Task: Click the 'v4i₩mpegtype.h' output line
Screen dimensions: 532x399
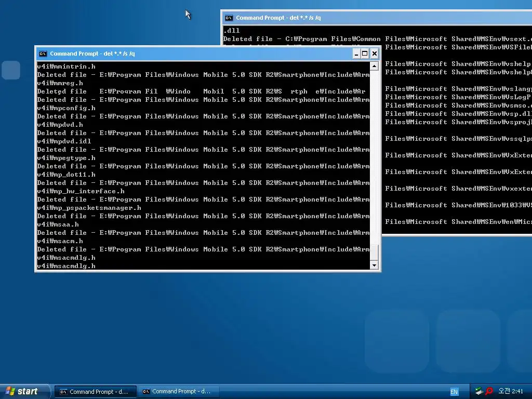Action: tap(66, 158)
